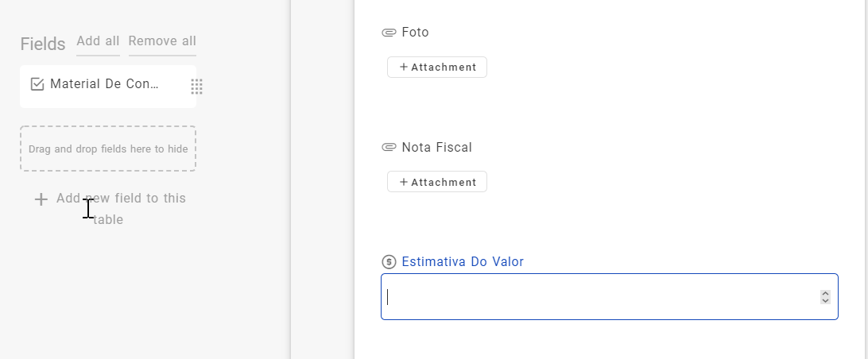Click the checkbox icon on Material De Con field
The image size is (868, 359).
click(37, 84)
